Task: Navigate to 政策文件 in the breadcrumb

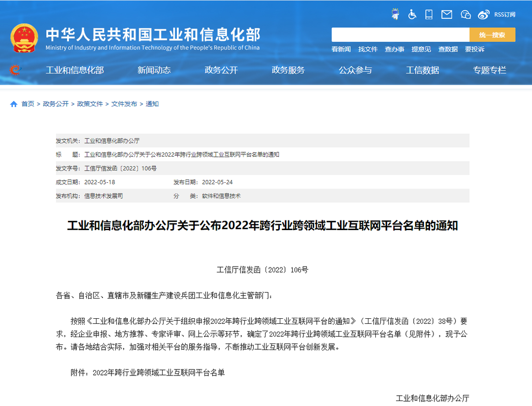Action: (x=90, y=104)
